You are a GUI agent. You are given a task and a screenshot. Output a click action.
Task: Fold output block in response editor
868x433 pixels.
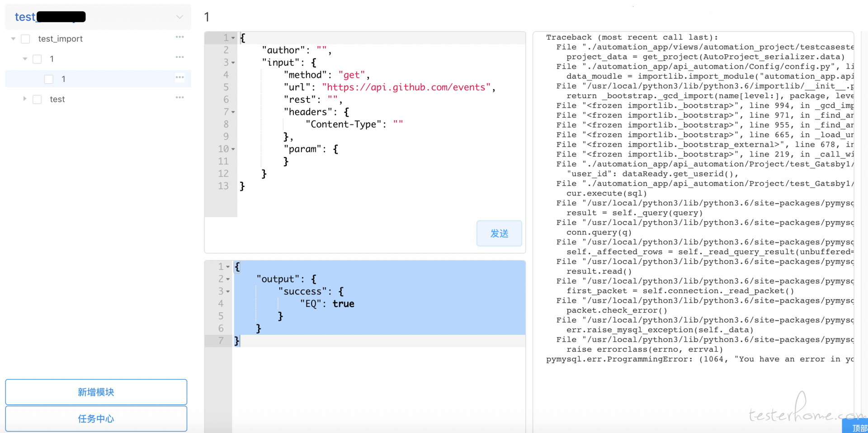228,279
